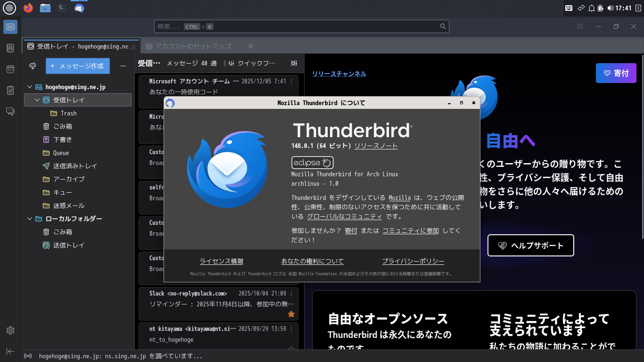Click the get messages cloud icon
The image size is (644, 362).
(33, 66)
